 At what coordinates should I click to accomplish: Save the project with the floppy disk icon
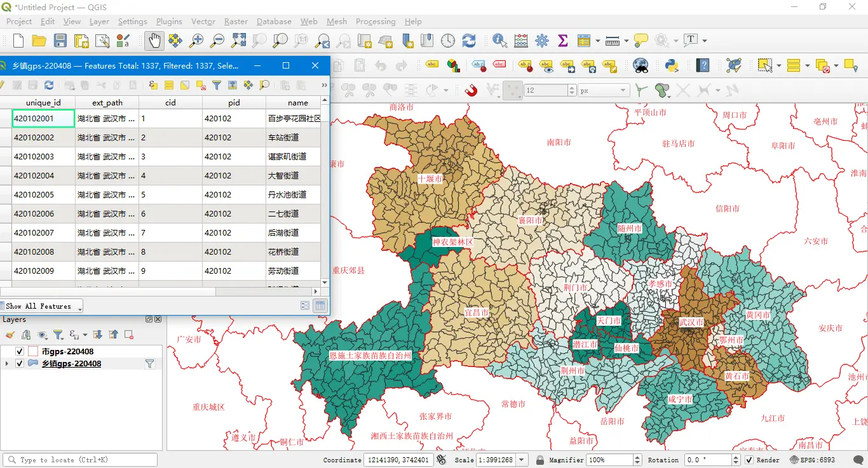coord(60,41)
